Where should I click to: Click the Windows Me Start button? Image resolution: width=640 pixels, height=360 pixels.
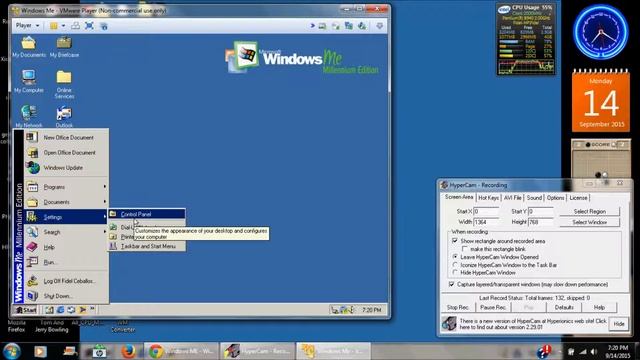coord(26,310)
